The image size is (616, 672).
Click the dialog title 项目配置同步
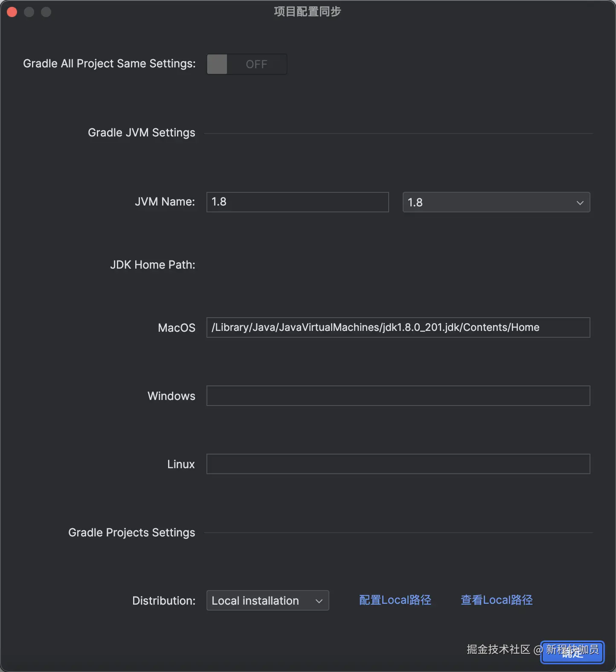point(307,12)
